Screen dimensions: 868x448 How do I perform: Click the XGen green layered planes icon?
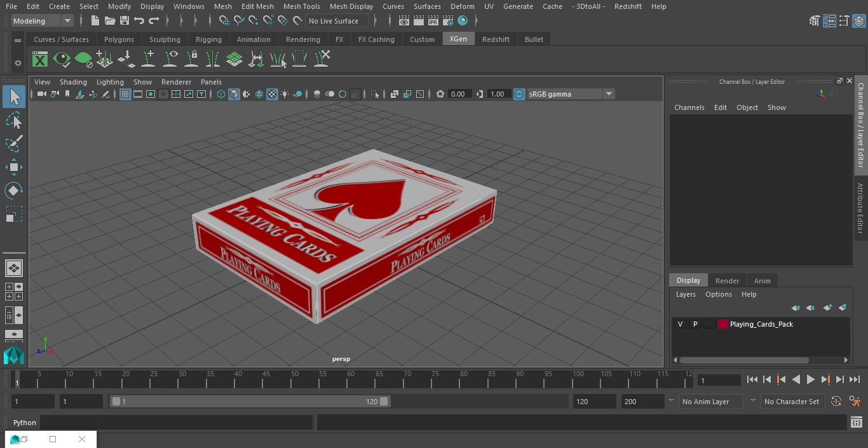(x=234, y=60)
